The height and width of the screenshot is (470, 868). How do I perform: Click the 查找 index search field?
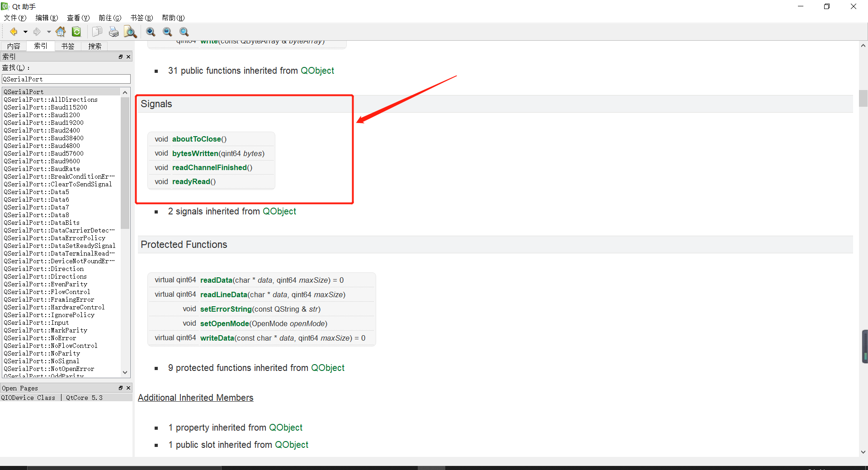(x=66, y=79)
